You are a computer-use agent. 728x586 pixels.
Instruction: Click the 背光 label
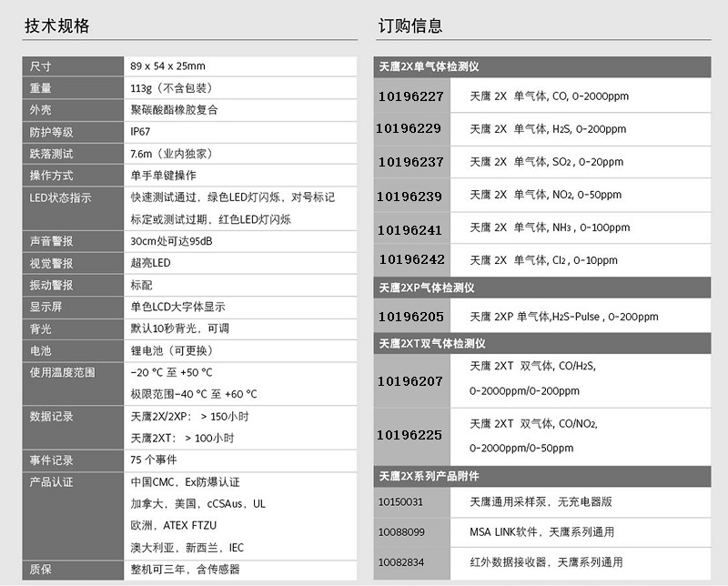click(x=40, y=329)
